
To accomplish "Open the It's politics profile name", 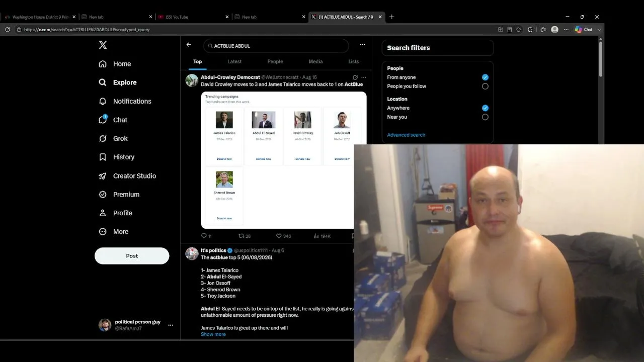I will [x=213, y=250].
